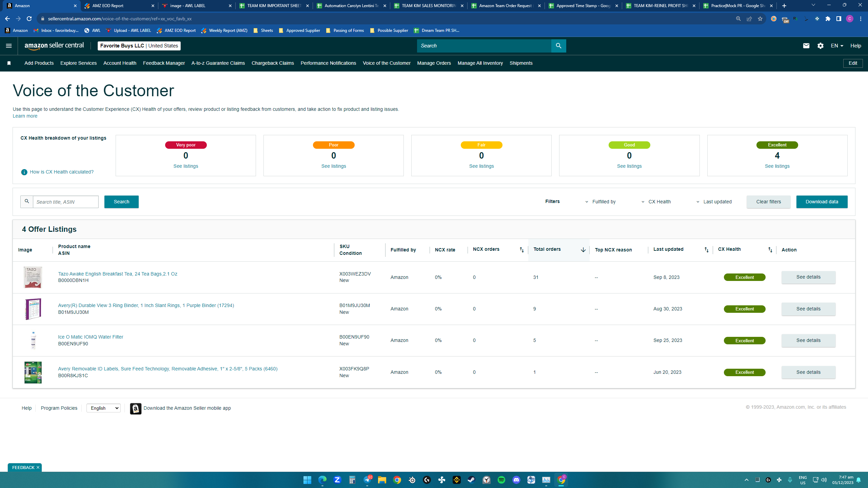Click the Clear filters button
Image resolution: width=868 pixels, height=488 pixels.
tap(768, 202)
